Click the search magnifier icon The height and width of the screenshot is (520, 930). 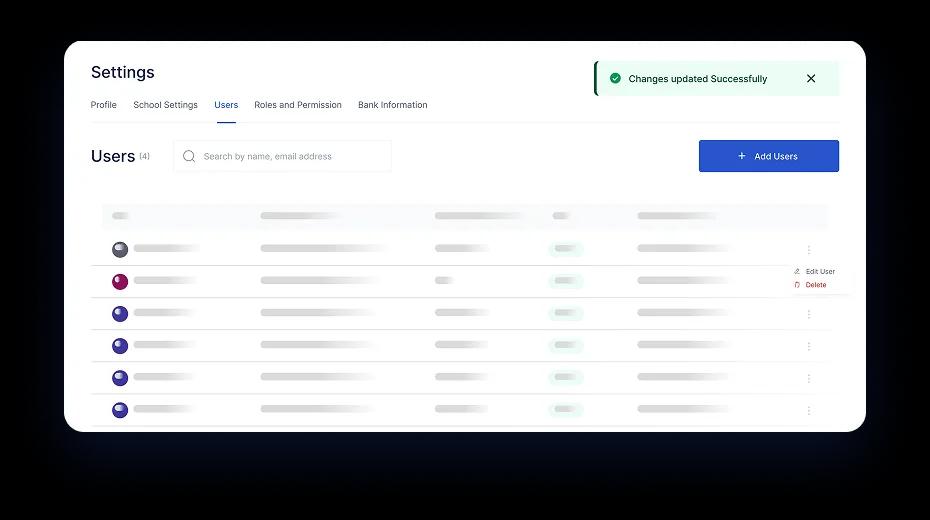click(x=189, y=156)
